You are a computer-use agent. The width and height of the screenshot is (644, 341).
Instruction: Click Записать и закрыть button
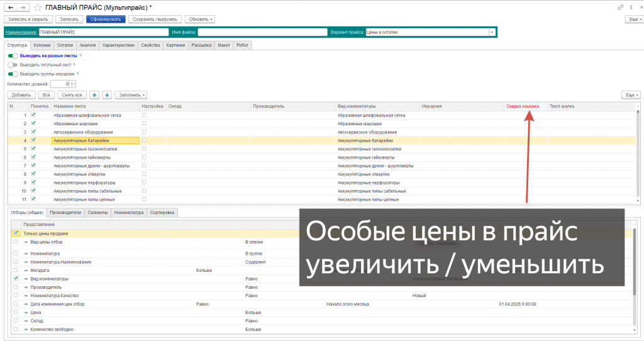(x=28, y=20)
